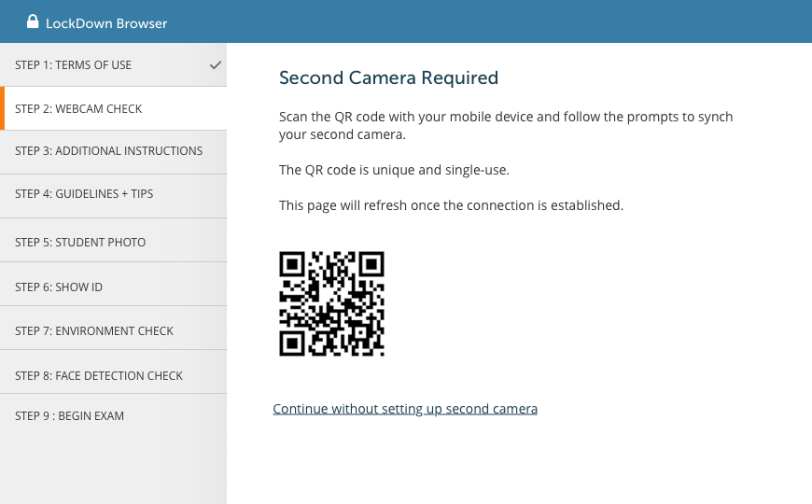The width and height of the screenshot is (812, 504).
Task: Select Step 8: Face Detection Check
Action: tap(114, 372)
